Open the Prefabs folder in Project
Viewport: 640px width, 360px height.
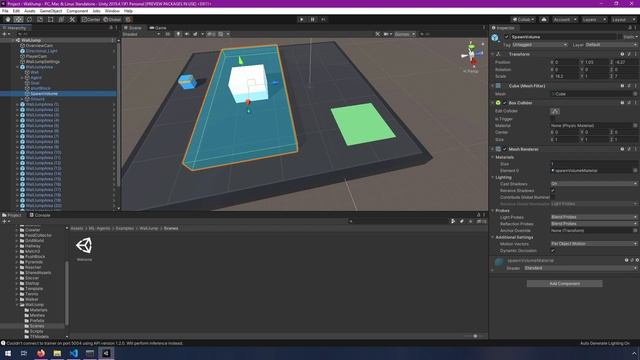37,321
